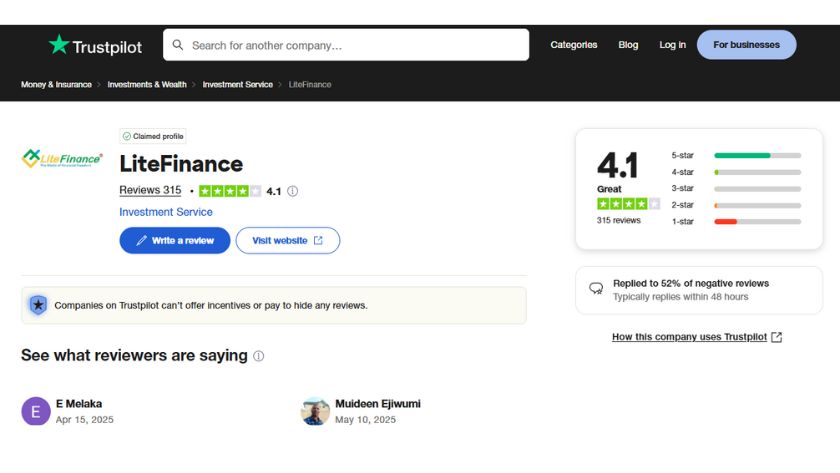
Task: Click the E Melaka purple avatar
Action: pyautogui.click(x=36, y=411)
